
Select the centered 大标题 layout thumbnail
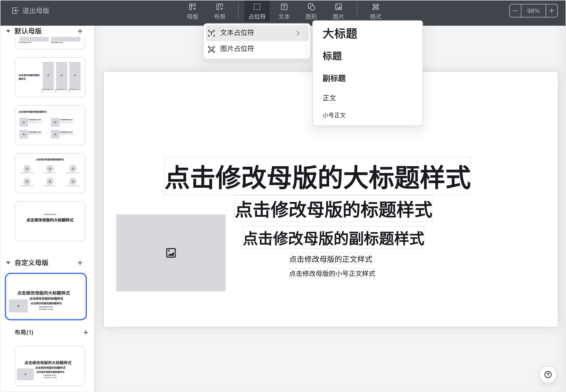click(x=50, y=221)
